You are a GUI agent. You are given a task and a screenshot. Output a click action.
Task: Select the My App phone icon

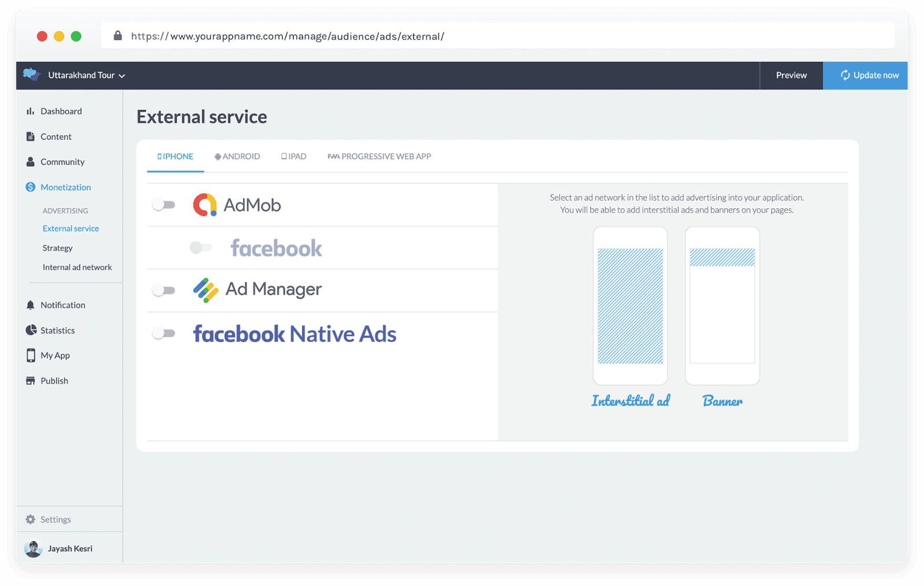[31, 355]
